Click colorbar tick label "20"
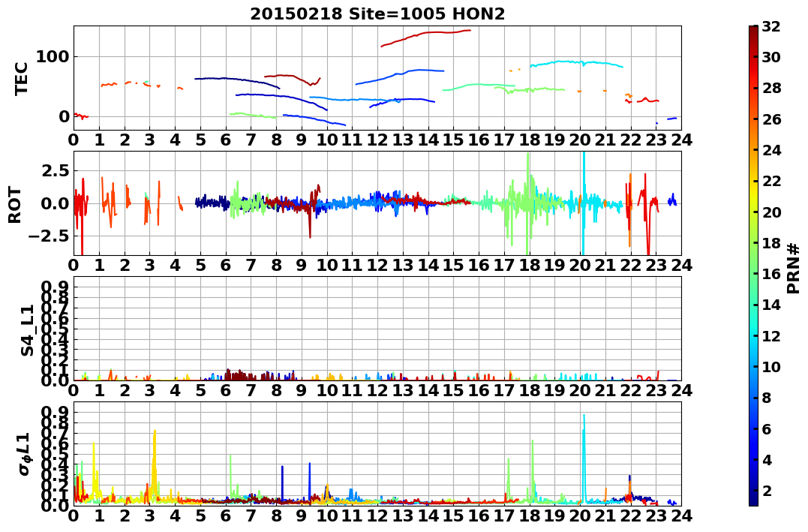This screenshot has width=808, height=532. pos(771,212)
